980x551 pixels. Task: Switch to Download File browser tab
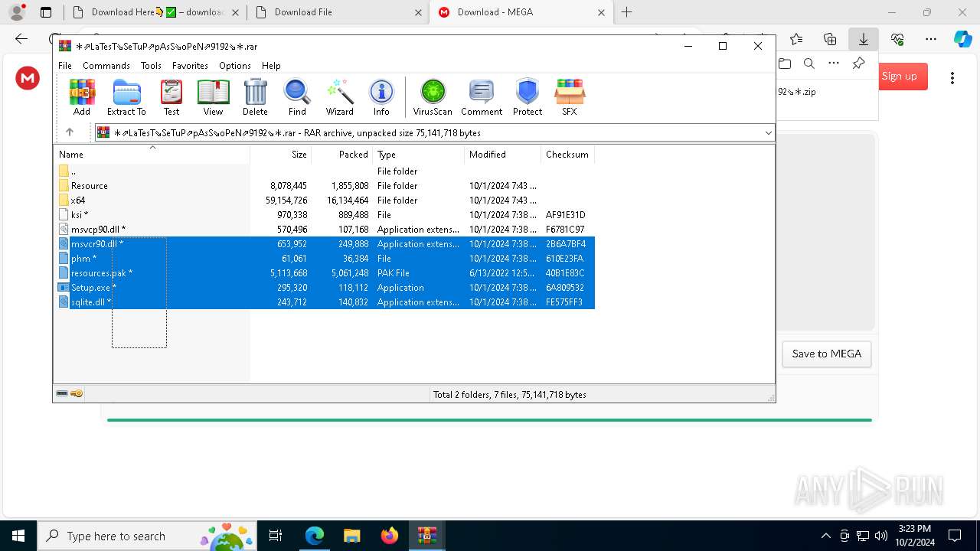(338, 12)
